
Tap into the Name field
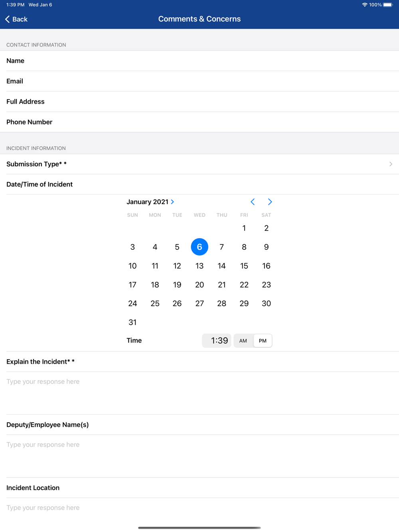tap(199, 61)
